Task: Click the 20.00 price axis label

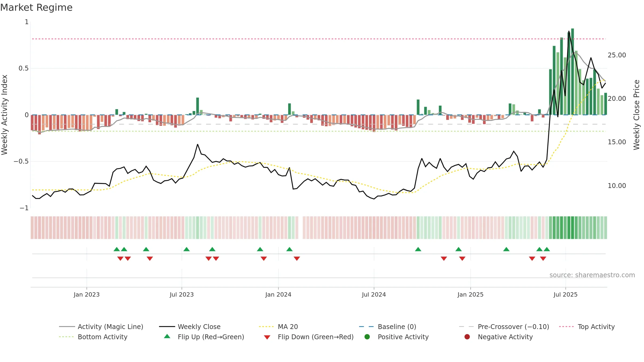Action: pyautogui.click(x=617, y=98)
